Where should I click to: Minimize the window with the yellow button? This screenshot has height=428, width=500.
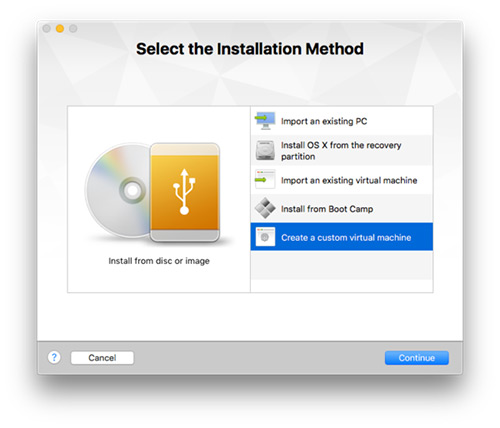60,29
